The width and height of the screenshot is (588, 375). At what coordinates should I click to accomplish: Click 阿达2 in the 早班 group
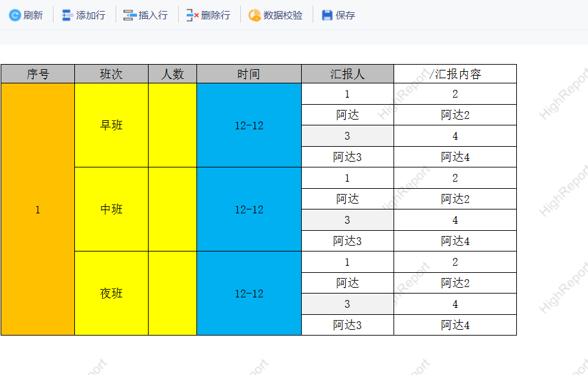point(456,115)
